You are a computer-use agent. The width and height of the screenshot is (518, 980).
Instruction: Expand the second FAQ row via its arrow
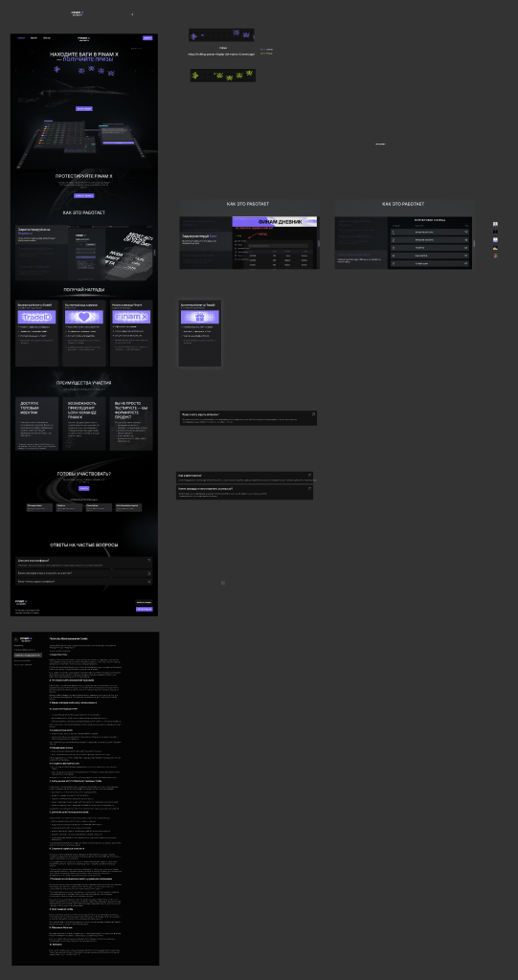click(149, 572)
